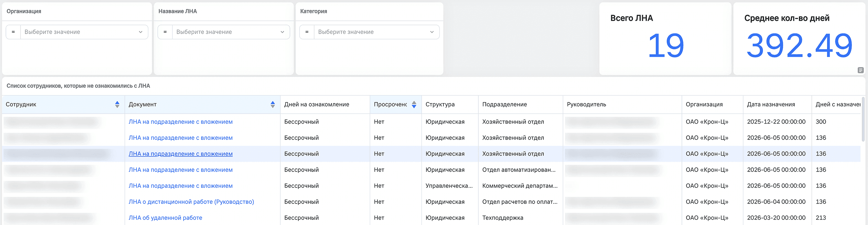Select the Коммерческий департам... cell
The height and width of the screenshot is (225, 868).
(x=520, y=186)
